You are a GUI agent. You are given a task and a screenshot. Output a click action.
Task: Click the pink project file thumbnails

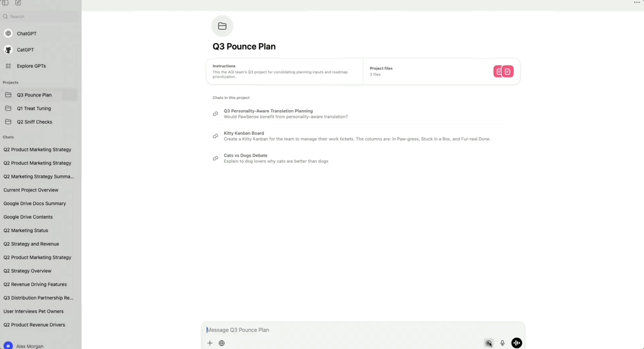click(x=504, y=72)
